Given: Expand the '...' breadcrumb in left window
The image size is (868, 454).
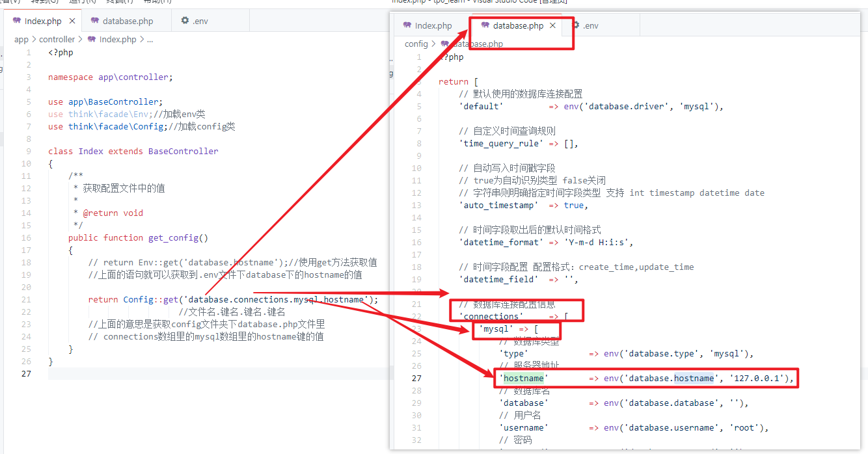Looking at the screenshot, I should pyautogui.click(x=150, y=39).
